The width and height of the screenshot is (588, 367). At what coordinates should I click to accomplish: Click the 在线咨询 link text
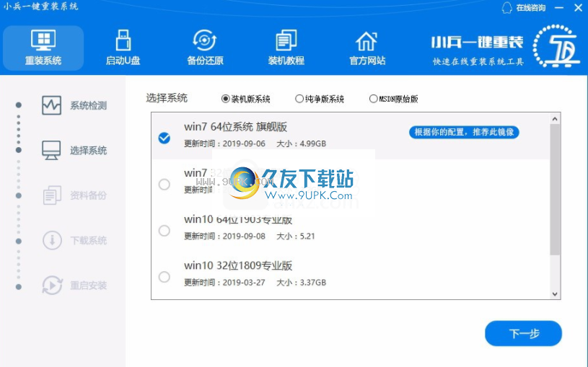530,8
